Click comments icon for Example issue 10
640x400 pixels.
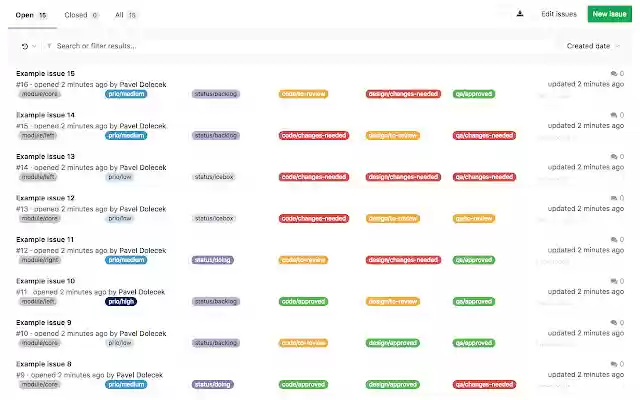point(613,281)
